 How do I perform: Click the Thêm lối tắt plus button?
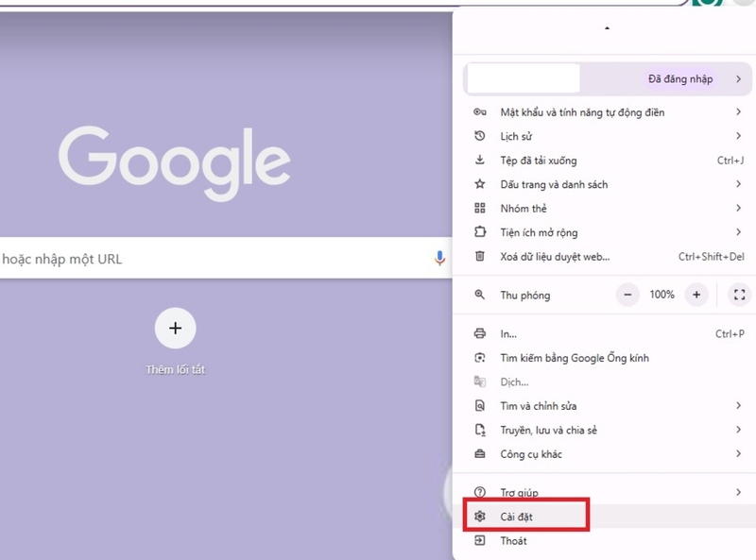[x=176, y=329]
